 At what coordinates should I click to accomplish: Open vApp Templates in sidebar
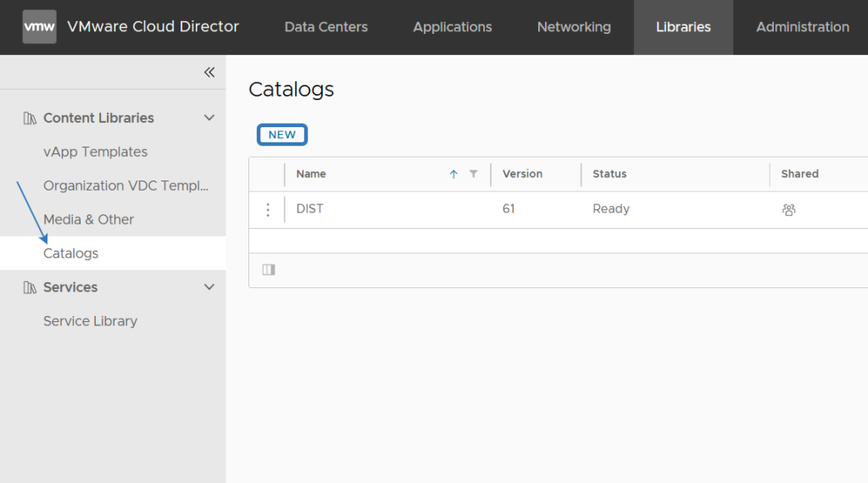click(x=95, y=152)
